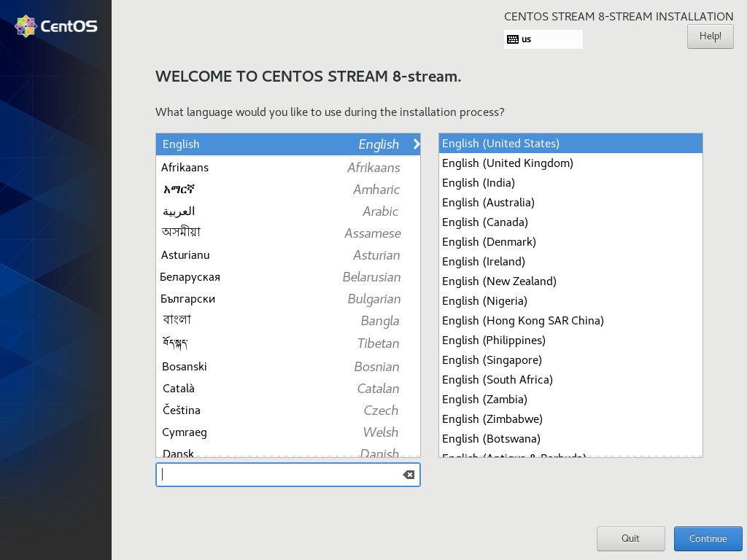This screenshot has height=560, width=747.
Task: Select the Arabic language entry
Action: point(219,211)
